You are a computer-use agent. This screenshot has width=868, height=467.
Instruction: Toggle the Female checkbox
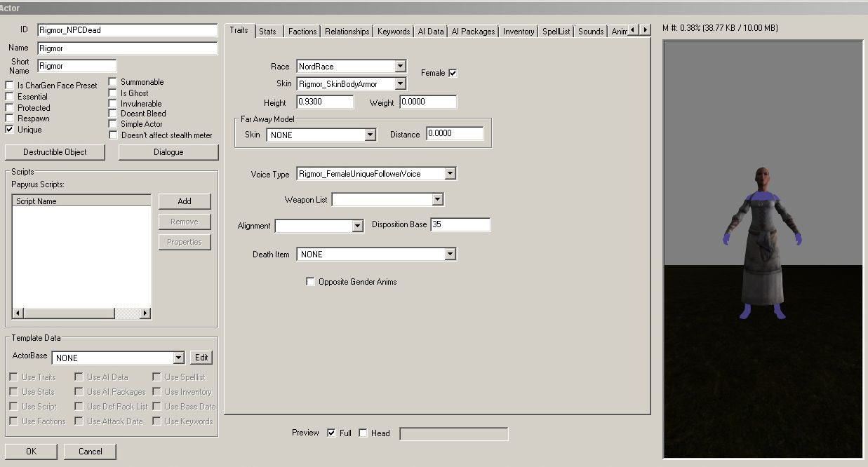coord(453,73)
